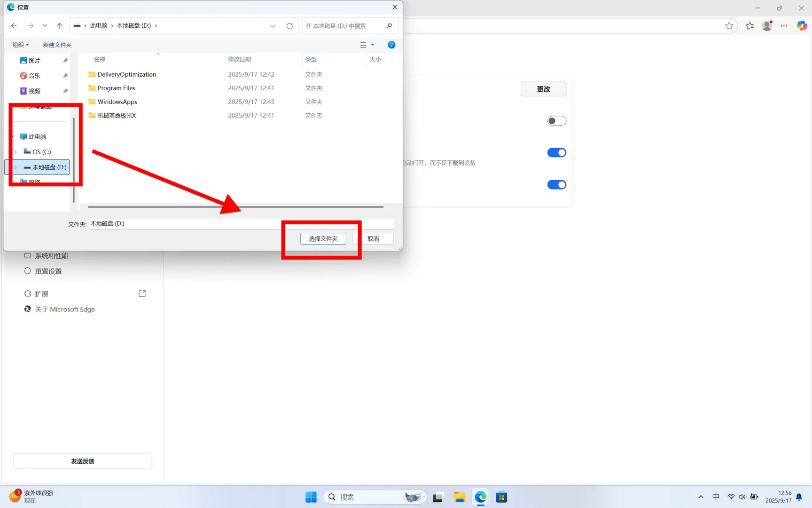Viewport: 812px width, 508px height.
Task: Select 音乐 in the navigation pane
Action: click(x=34, y=76)
